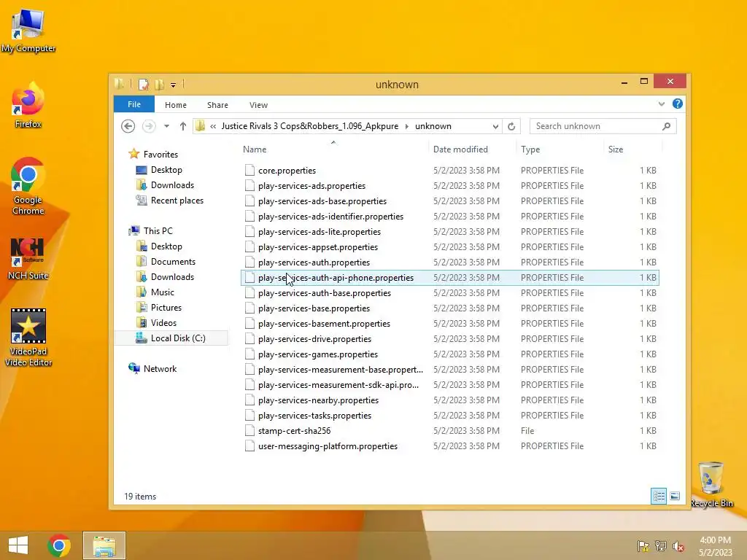Click New folder icon in quick access toolbar
Image resolution: width=747 pixels, height=560 pixels.
pyautogui.click(x=159, y=85)
